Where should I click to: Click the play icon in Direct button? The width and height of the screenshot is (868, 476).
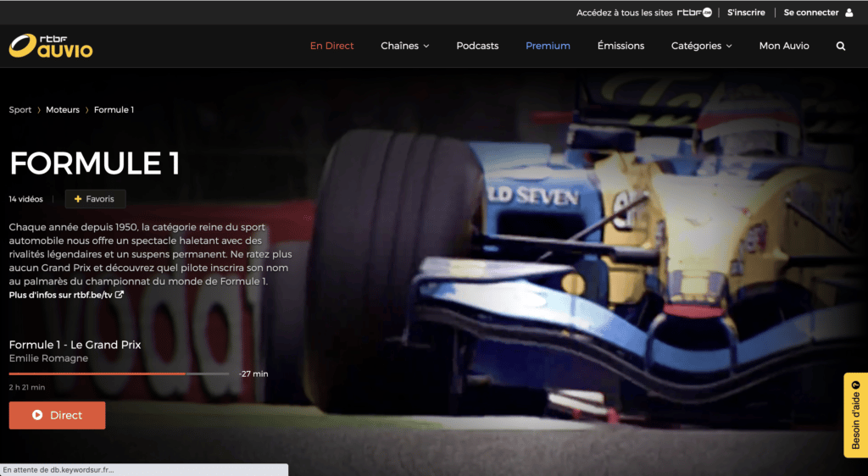37,415
